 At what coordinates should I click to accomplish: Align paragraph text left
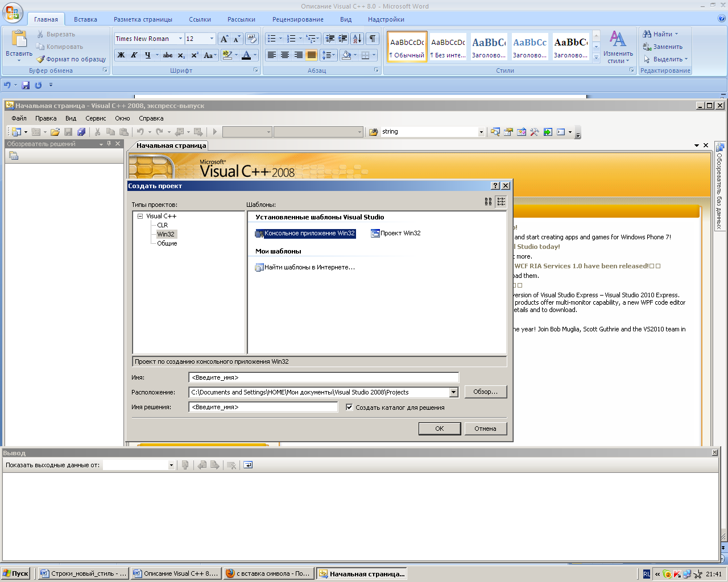(271, 55)
